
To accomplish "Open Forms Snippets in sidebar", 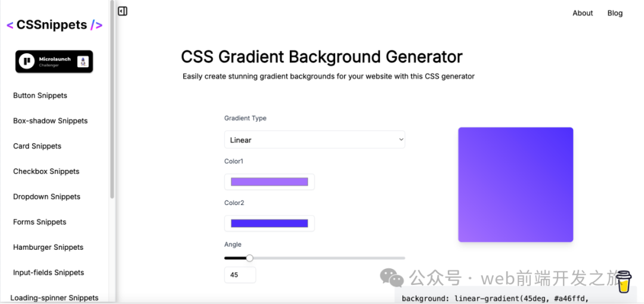I will 39,222.
